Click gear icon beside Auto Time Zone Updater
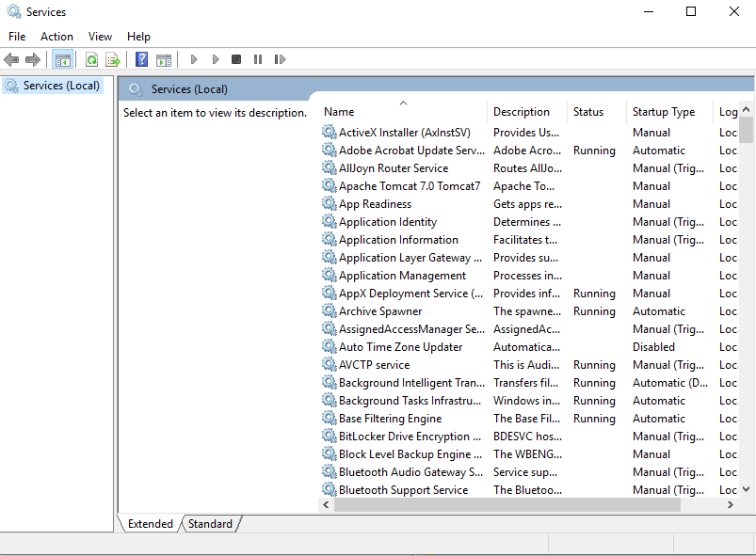This screenshot has width=756, height=556. tap(330, 346)
